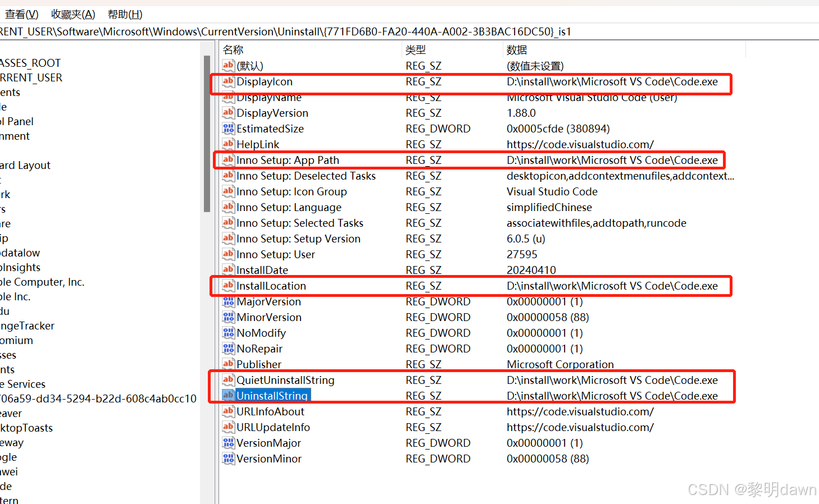Click the REG_SZ type in Publisher row

click(424, 364)
